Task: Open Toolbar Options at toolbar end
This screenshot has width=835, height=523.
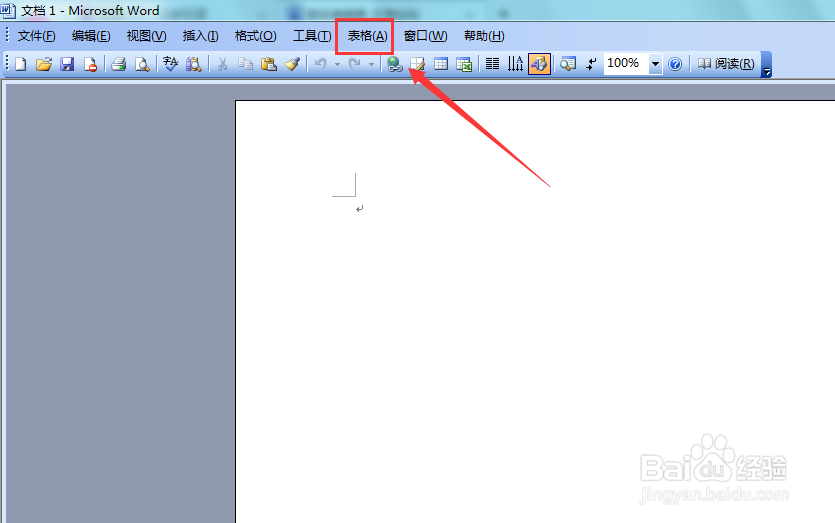Action: 767,64
